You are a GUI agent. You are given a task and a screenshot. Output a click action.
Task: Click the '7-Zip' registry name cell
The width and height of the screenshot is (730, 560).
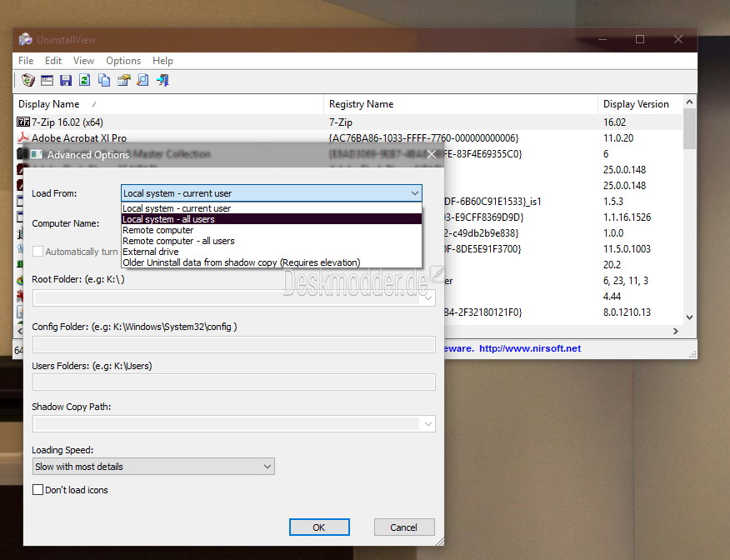tap(340, 122)
